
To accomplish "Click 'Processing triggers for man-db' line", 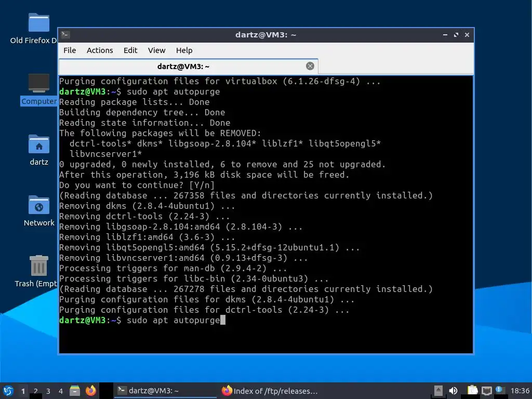I will click(173, 269).
